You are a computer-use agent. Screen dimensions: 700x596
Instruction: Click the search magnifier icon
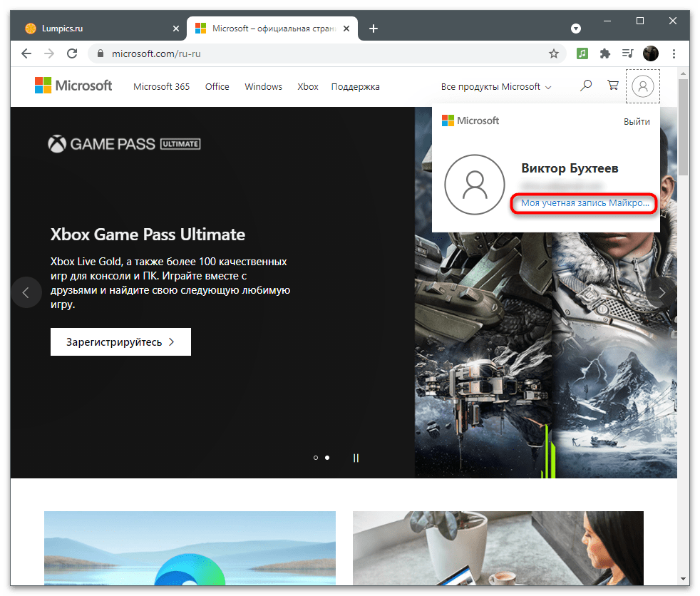[586, 86]
